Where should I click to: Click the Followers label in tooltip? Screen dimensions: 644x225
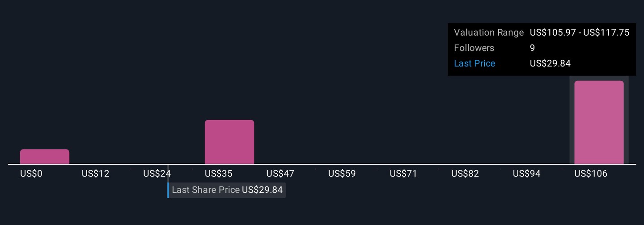(x=474, y=48)
